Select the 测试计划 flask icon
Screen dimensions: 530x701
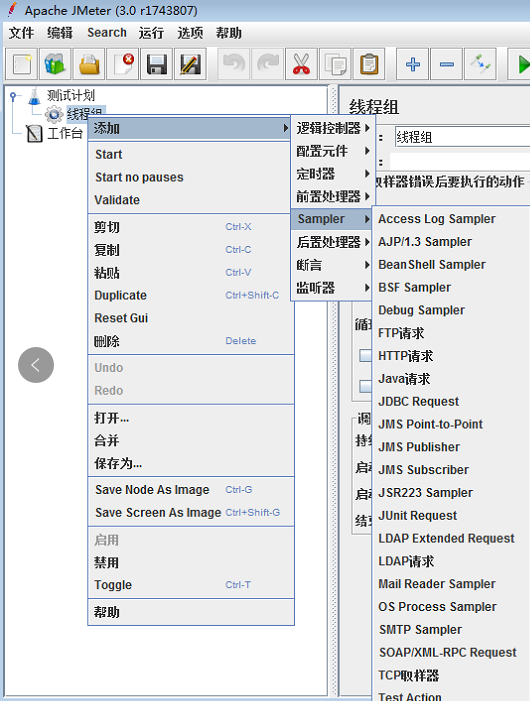(x=34, y=96)
